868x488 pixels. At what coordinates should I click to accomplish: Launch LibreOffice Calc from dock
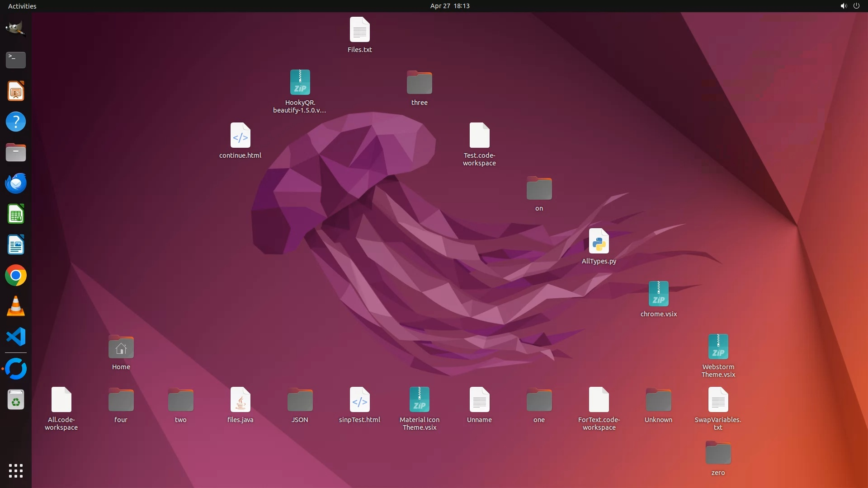(x=15, y=214)
